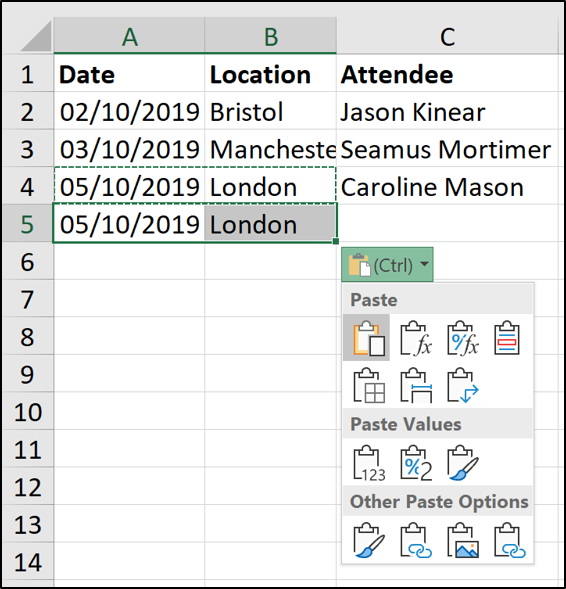Screen dimensions: 566x589
Task: Select column B header
Action: (x=270, y=35)
